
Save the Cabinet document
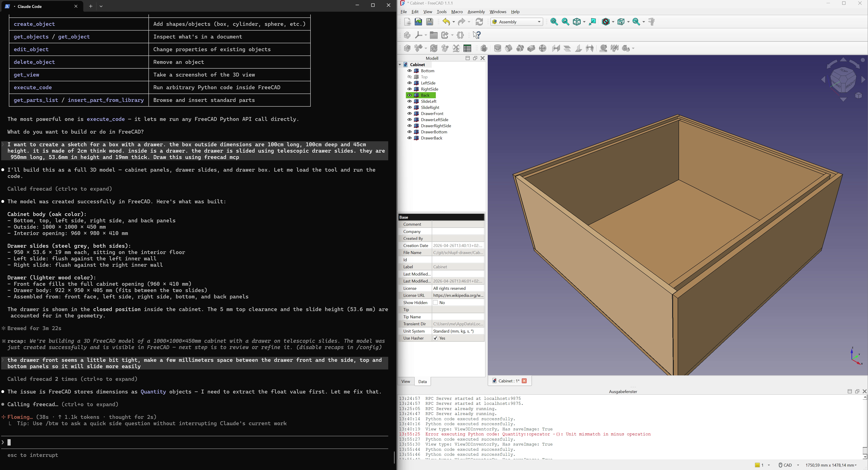click(x=430, y=22)
